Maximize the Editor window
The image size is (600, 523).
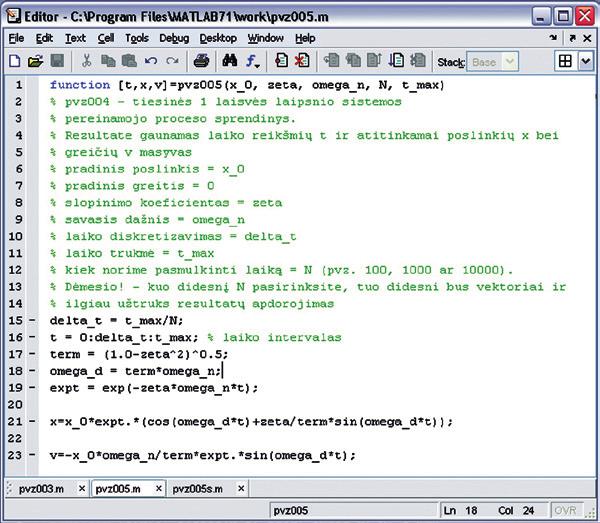[x=563, y=17]
